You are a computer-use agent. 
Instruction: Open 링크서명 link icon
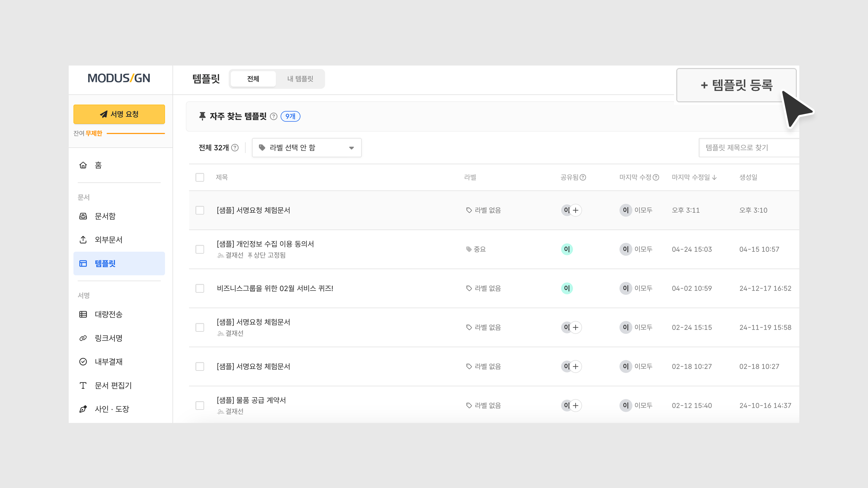click(83, 338)
